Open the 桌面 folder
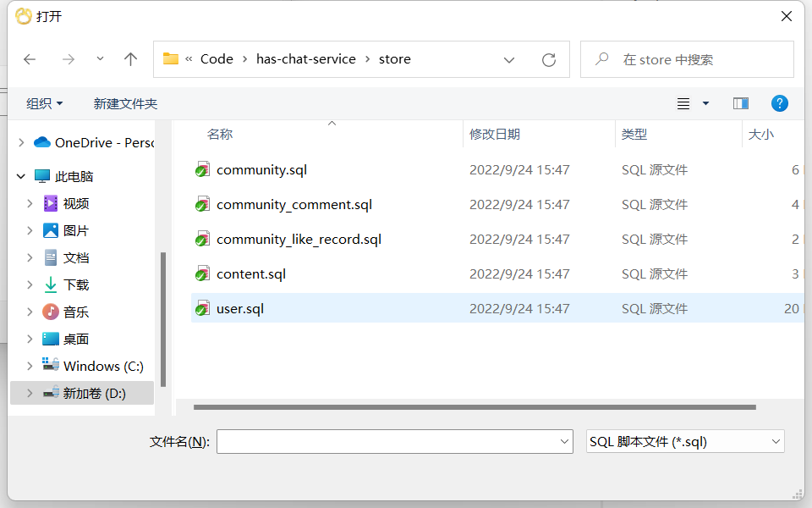Image resolution: width=812 pixels, height=508 pixels. point(66,339)
